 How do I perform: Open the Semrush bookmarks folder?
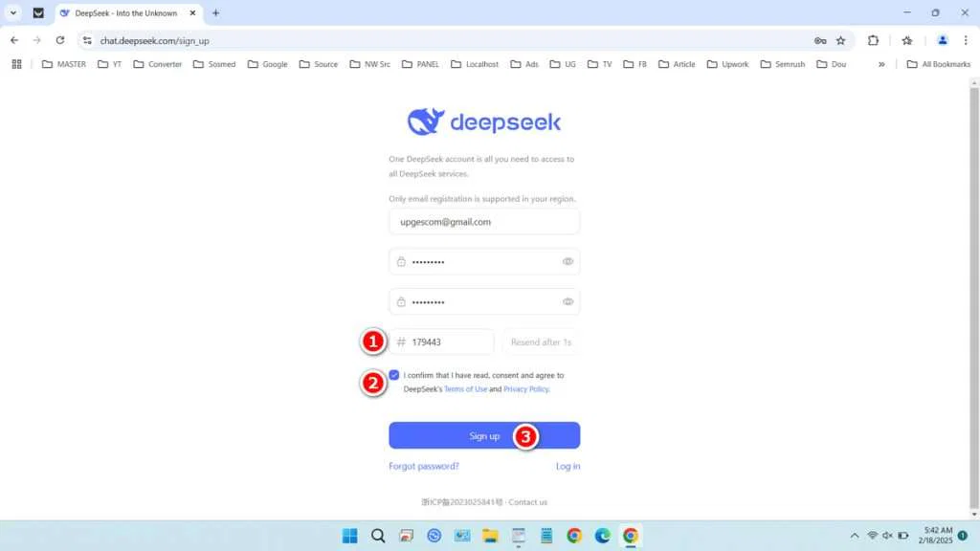click(x=783, y=63)
